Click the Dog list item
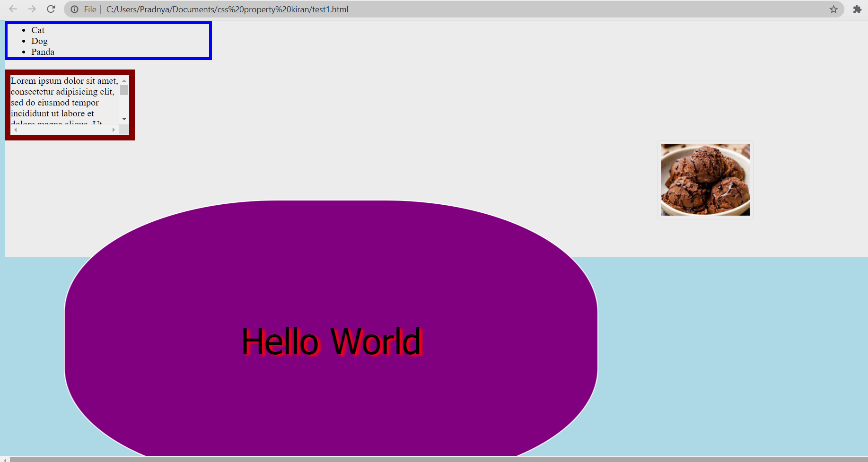The height and width of the screenshot is (462, 868). point(39,41)
